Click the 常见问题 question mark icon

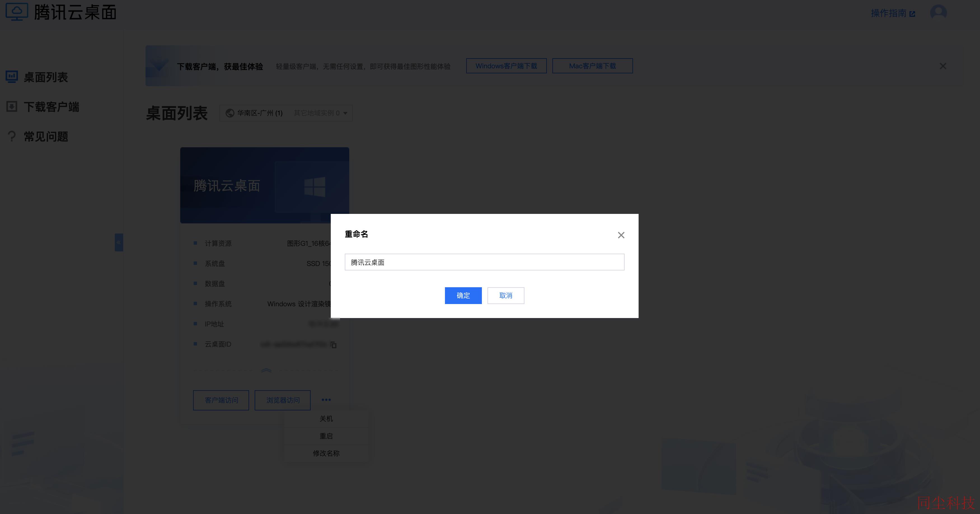(x=12, y=136)
